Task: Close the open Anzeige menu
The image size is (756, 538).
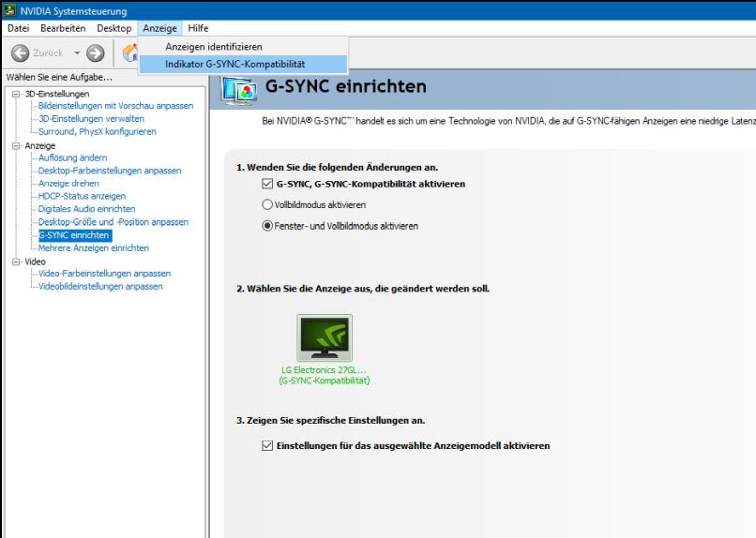Action: [x=160, y=28]
